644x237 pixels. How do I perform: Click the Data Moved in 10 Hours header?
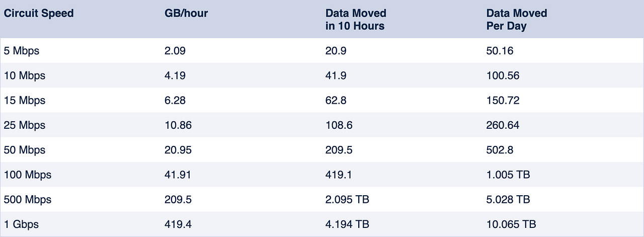356,20
